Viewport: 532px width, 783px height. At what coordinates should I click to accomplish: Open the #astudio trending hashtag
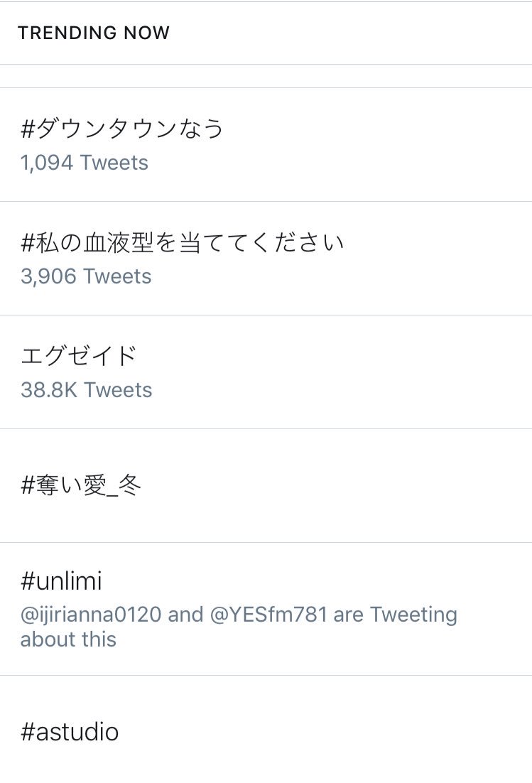[70, 732]
